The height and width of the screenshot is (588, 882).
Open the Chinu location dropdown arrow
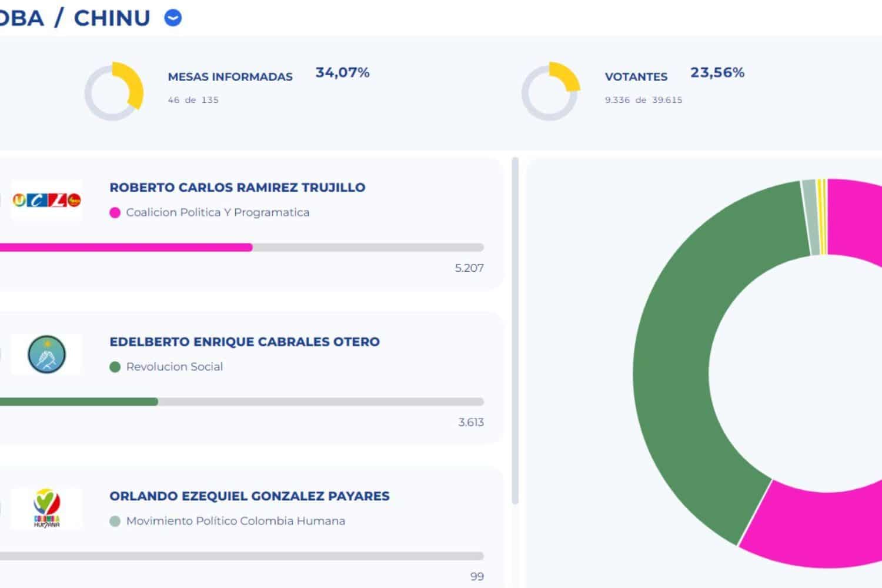[173, 18]
